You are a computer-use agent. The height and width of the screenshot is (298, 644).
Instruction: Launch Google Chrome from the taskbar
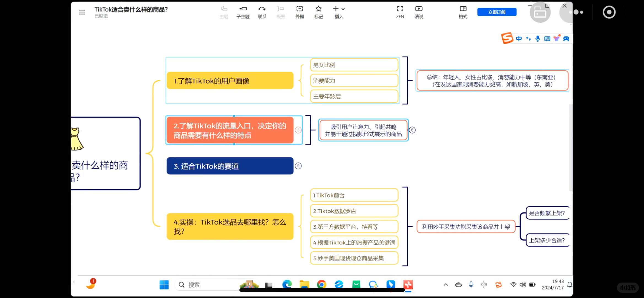click(322, 284)
